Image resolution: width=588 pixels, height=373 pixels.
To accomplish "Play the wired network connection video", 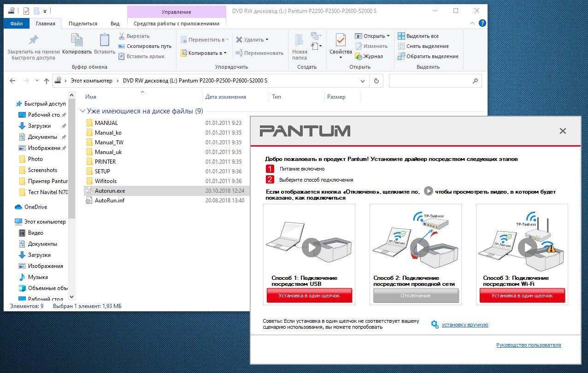I will pos(420,248).
